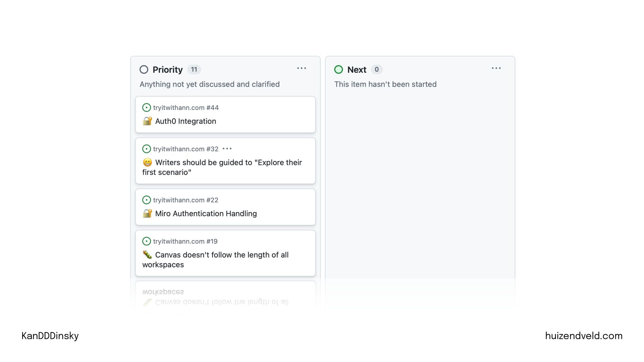Open the three-dot menu on card #32
644x362 pixels.
[227, 149]
